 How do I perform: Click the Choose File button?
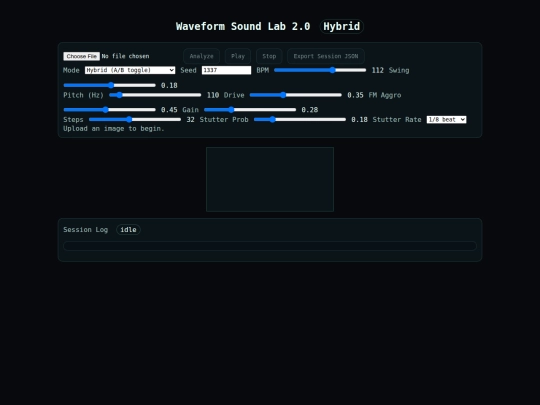[x=82, y=56]
